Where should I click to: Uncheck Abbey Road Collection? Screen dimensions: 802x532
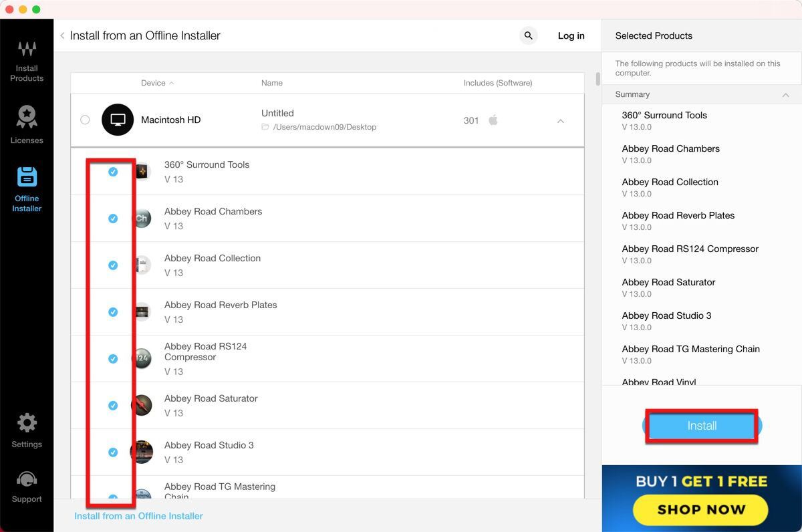113,265
